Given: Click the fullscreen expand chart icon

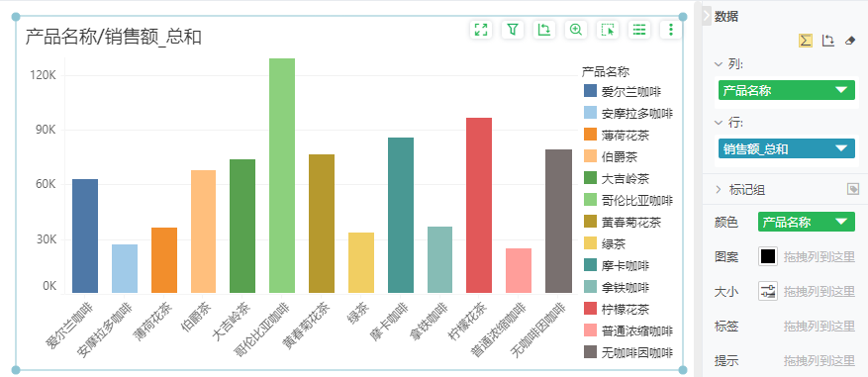Looking at the screenshot, I should pos(481,30).
